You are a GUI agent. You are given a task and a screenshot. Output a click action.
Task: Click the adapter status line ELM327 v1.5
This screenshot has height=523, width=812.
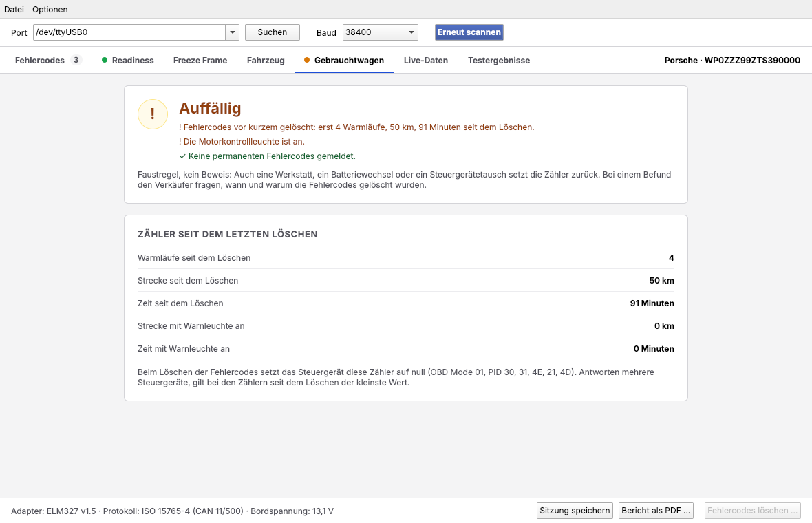point(173,511)
